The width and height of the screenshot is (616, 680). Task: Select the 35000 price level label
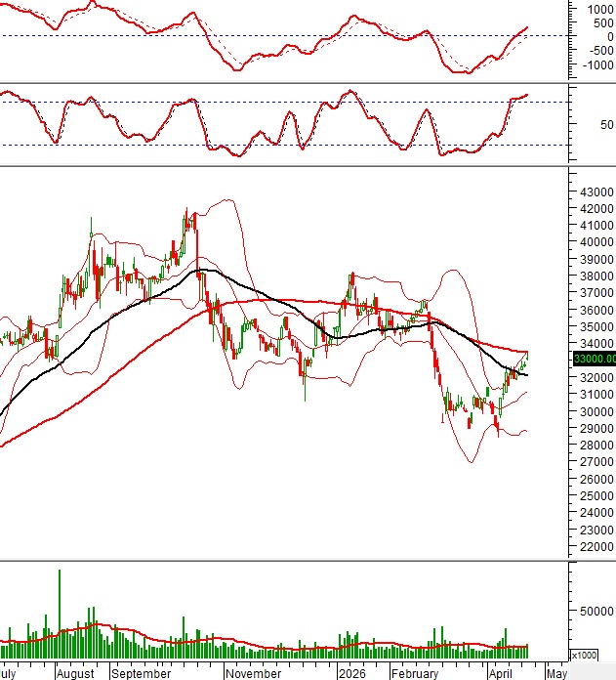595,326
